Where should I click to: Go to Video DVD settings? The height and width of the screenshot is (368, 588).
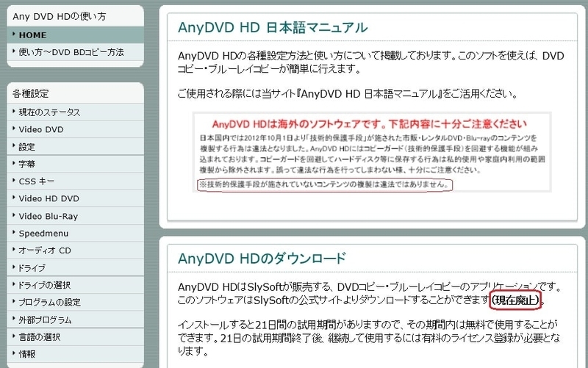(75, 129)
